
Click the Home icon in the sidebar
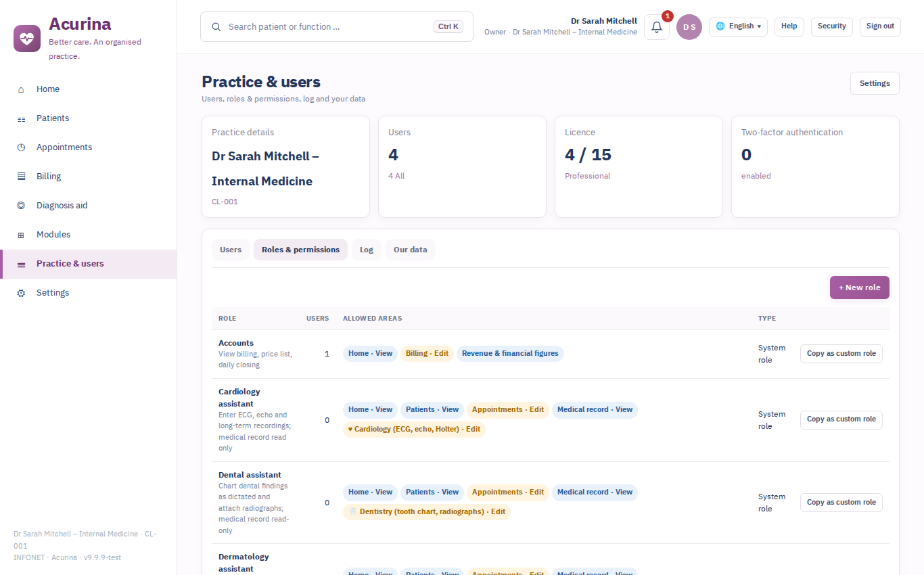21,89
